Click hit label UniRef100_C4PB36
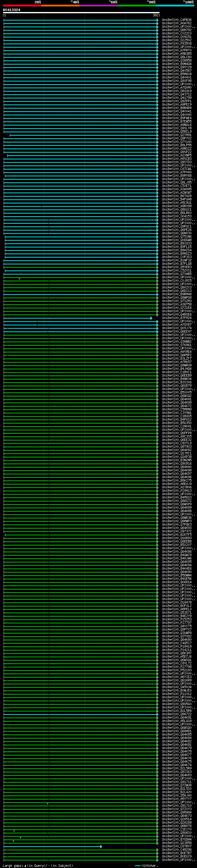 tap(176, 20)
